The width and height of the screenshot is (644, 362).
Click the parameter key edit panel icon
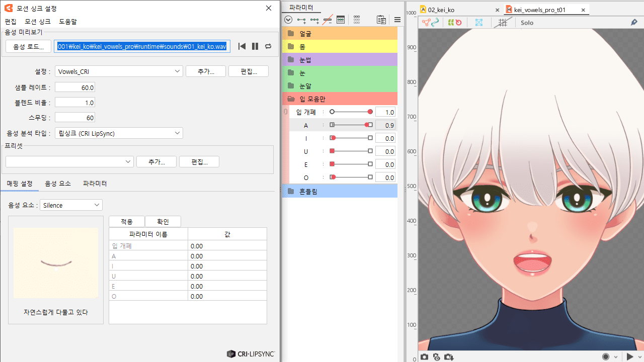(341, 20)
